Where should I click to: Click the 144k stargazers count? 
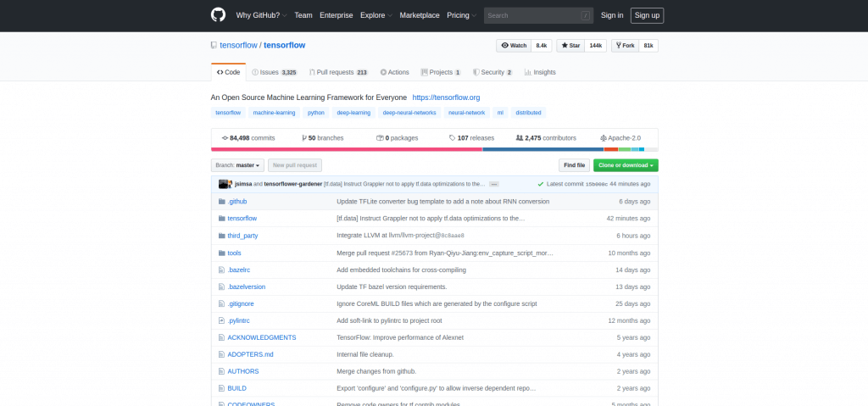tap(596, 46)
